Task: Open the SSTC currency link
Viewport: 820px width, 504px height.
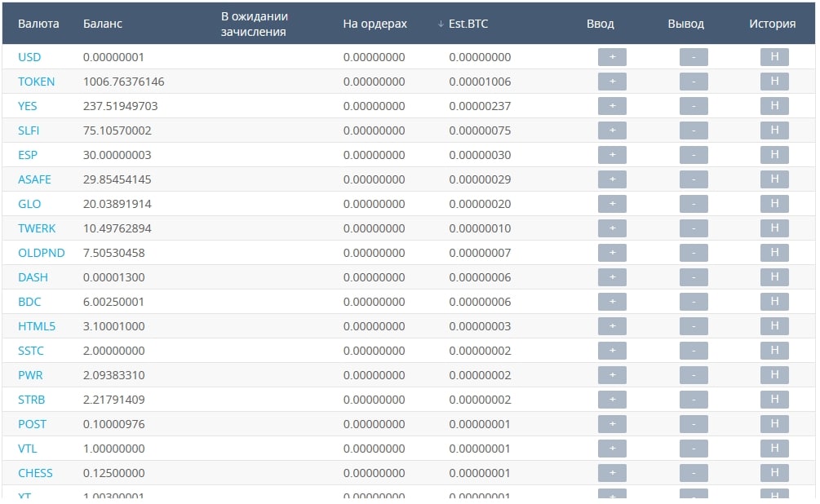Action: coord(31,351)
